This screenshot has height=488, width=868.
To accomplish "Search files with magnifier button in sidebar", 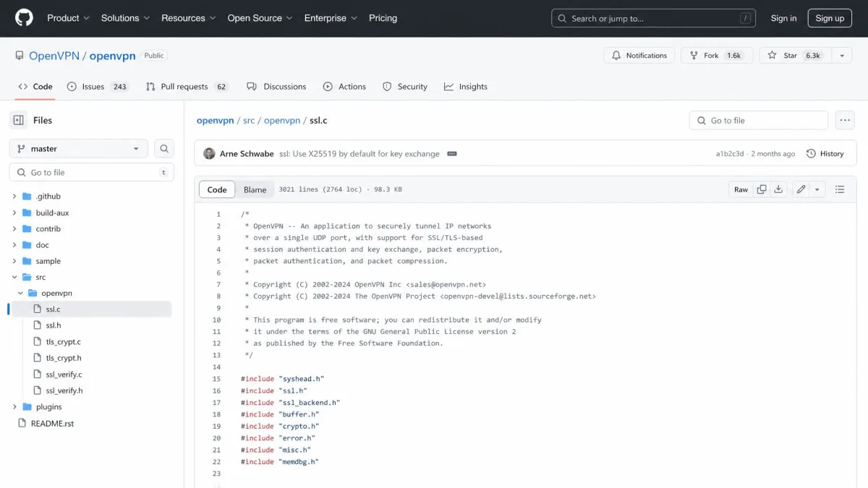I will pyautogui.click(x=164, y=148).
